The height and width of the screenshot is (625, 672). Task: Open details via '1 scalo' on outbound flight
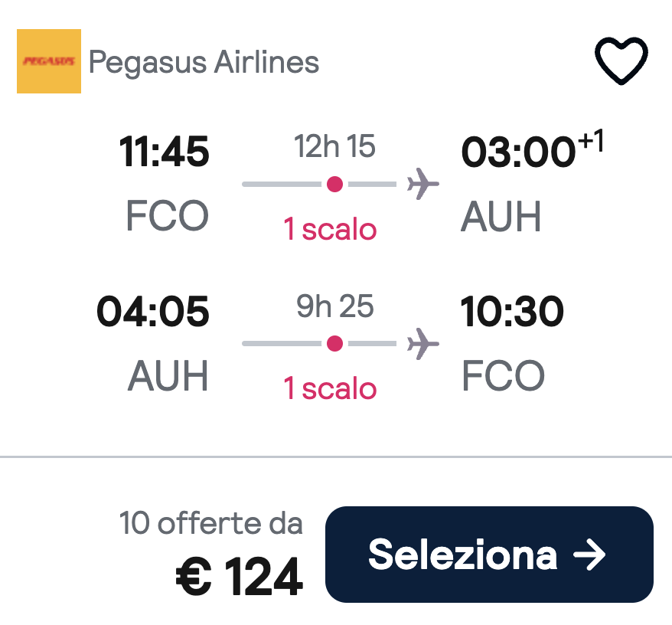(x=329, y=229)
